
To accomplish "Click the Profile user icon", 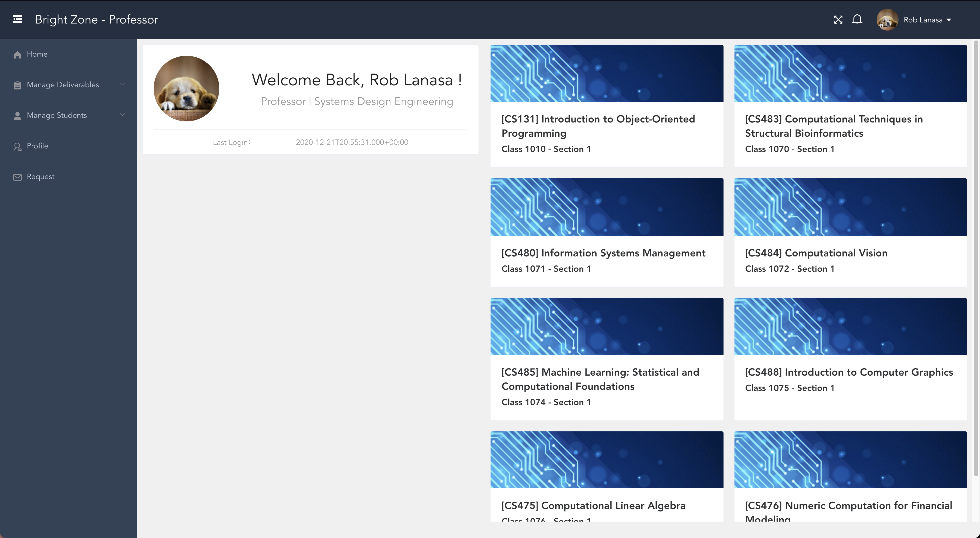I will pyautogui.click(x=17, y=147).
